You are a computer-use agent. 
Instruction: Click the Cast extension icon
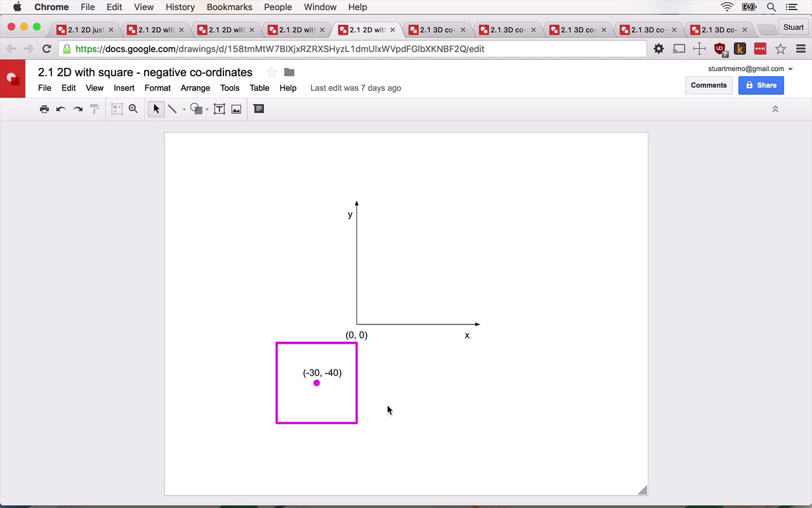[679, 49]
